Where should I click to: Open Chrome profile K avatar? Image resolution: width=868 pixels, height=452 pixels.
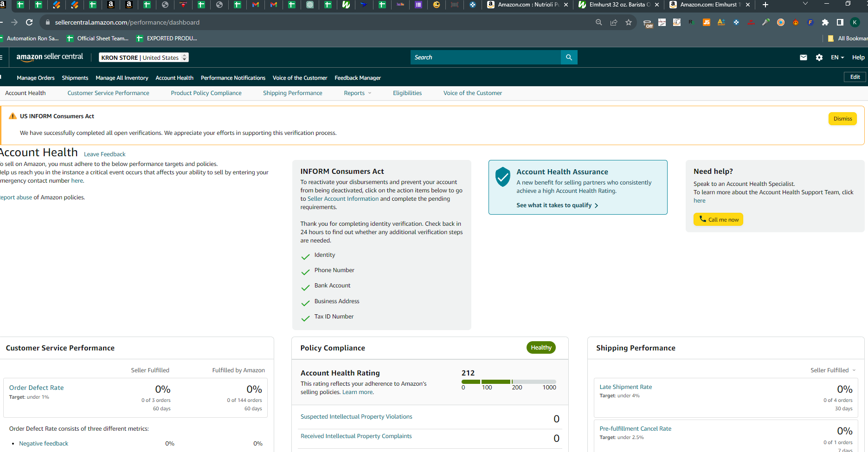pos(855,22)
